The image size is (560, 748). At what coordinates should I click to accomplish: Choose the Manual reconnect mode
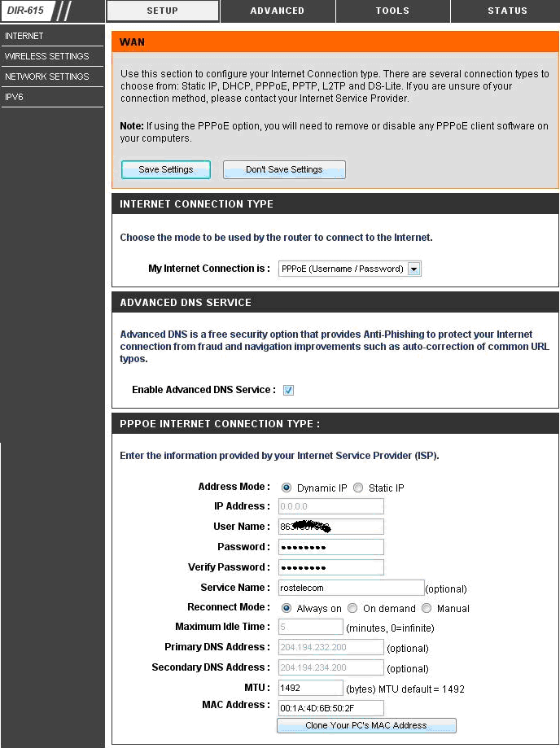coord(427,608)
